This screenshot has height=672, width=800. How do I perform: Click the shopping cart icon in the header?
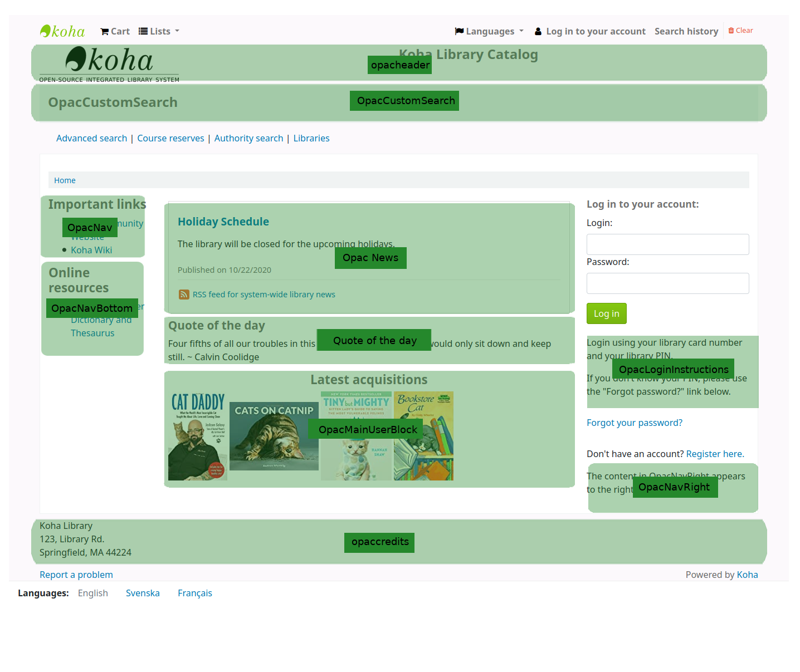(x=104, y=31)
